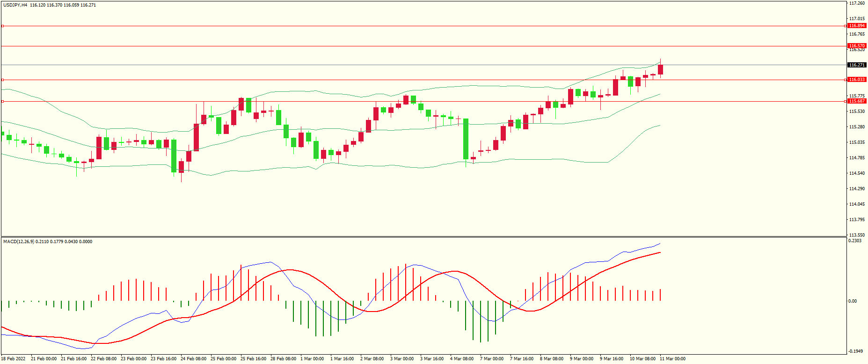Viewport: 868px width, 364px height.
Task: Click the current price 116.271 label
Action: pyautogui.click(x=857, y=65)
